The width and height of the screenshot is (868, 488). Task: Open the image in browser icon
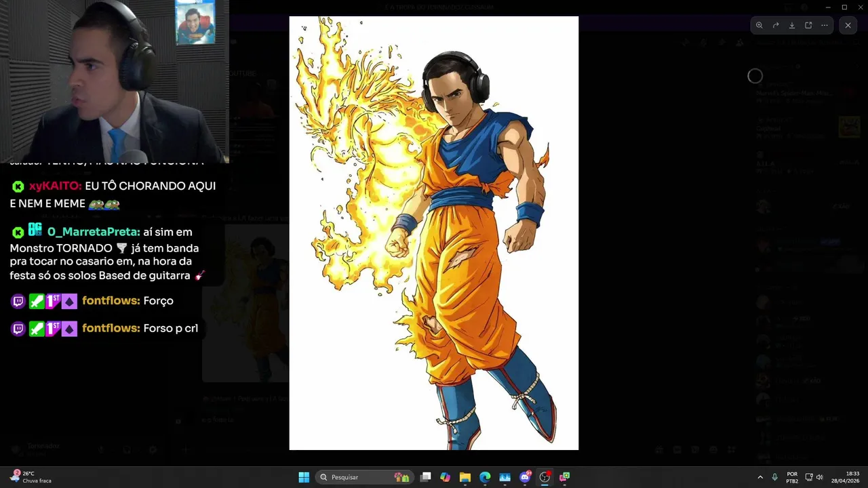pos(808,25)
